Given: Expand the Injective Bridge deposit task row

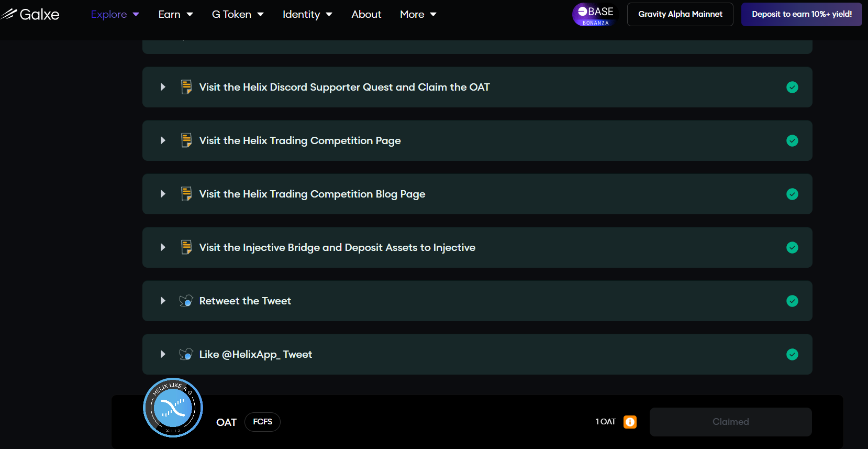Looking at the screenshot, I should point(163,247).
